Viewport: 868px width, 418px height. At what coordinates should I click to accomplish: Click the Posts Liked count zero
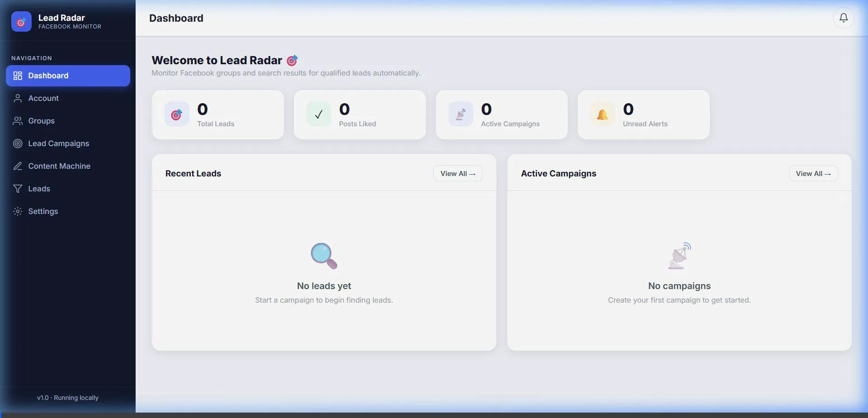(x=344, y=109)
